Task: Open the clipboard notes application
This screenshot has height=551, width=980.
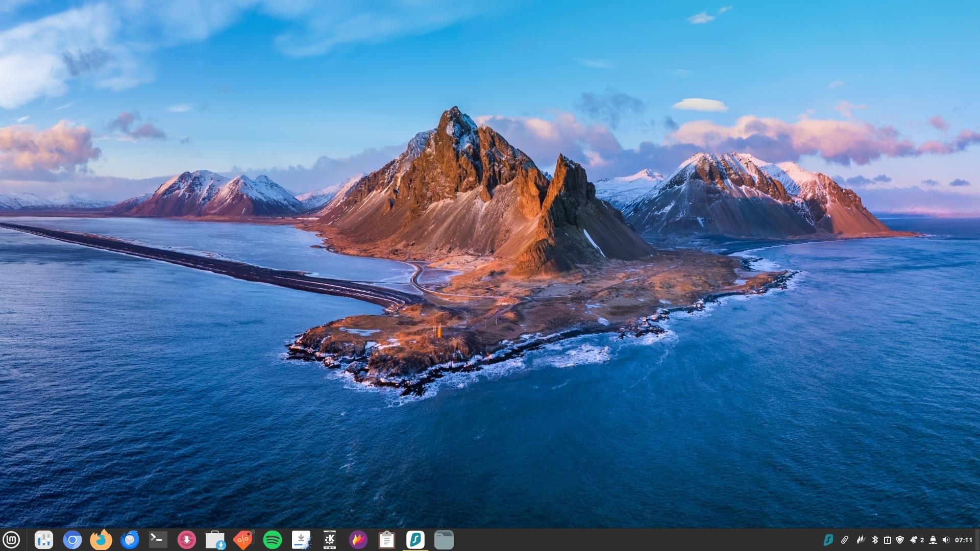Action: point(387,540)
